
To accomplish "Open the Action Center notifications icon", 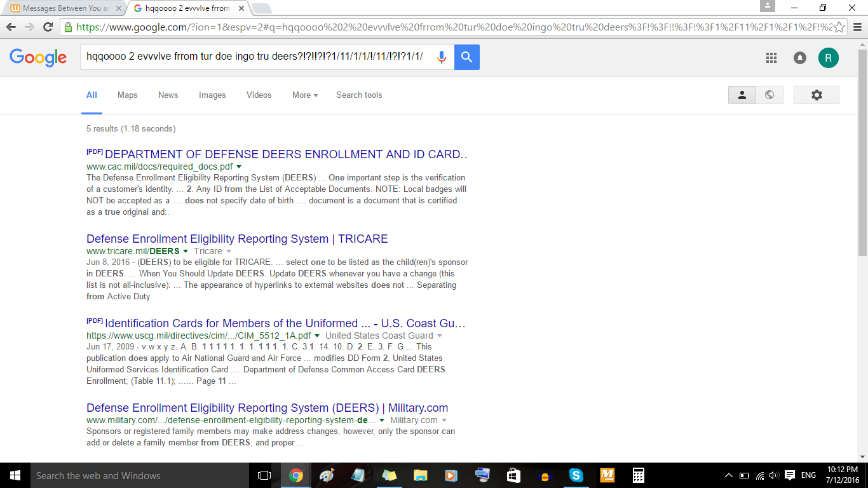I will coord(790,475).
